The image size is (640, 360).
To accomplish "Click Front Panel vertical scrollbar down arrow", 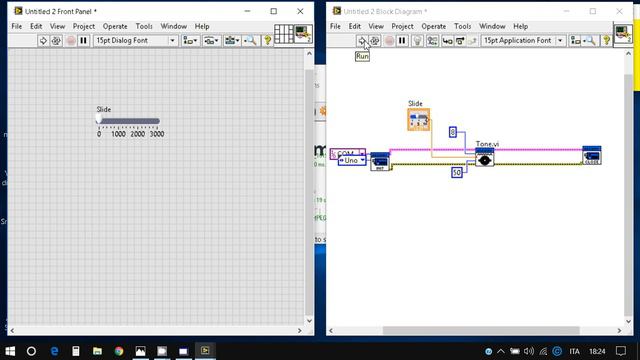I will 309,321.
